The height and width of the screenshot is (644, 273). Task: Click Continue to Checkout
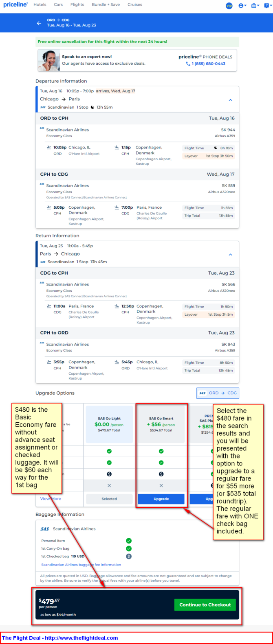(x=205, y=605)
